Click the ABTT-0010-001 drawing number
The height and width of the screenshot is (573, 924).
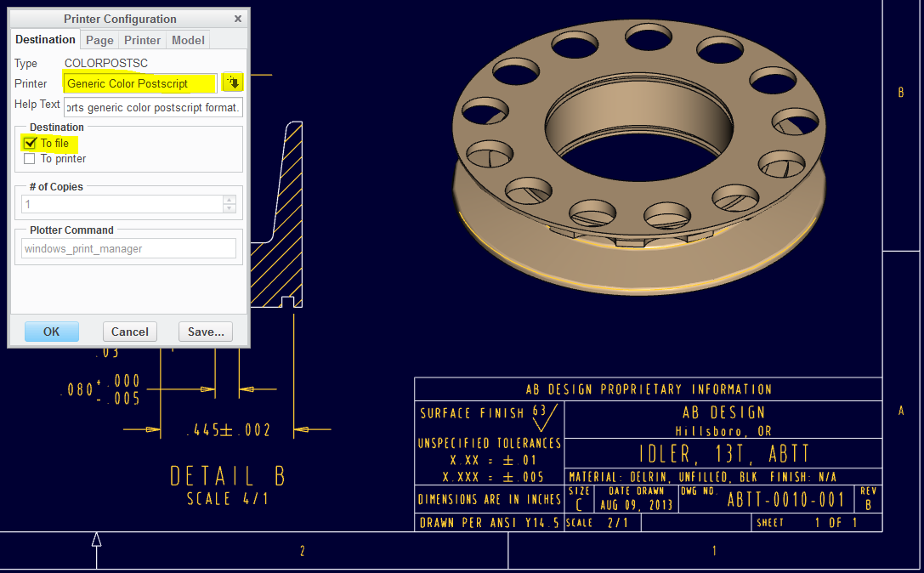click(786, 500)
